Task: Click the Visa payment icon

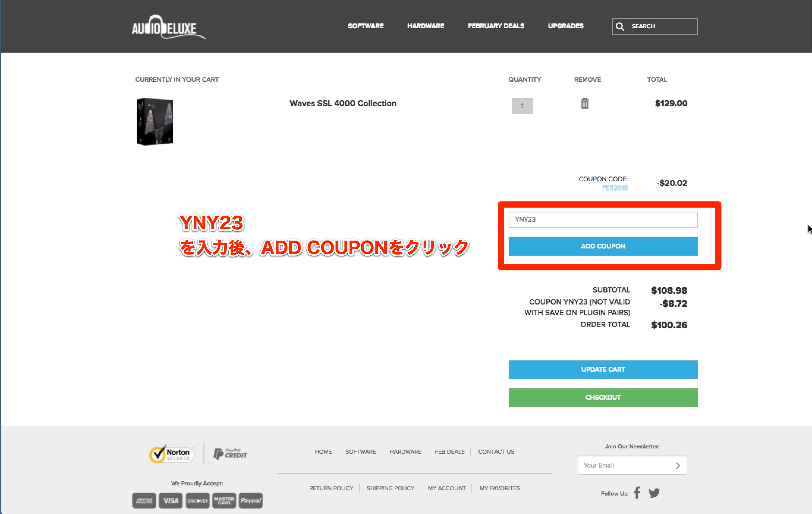Action: pyautogui.click(x=170, y=500)
